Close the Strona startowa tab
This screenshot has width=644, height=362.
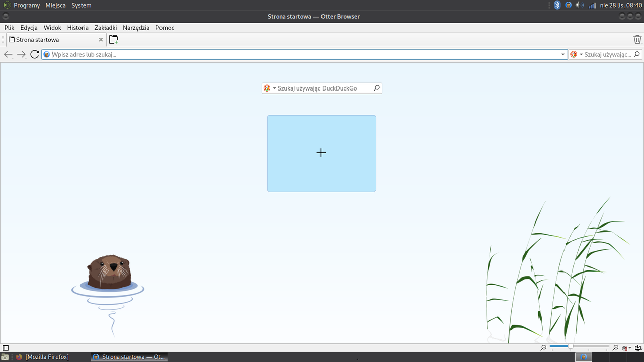pos(101,40)
